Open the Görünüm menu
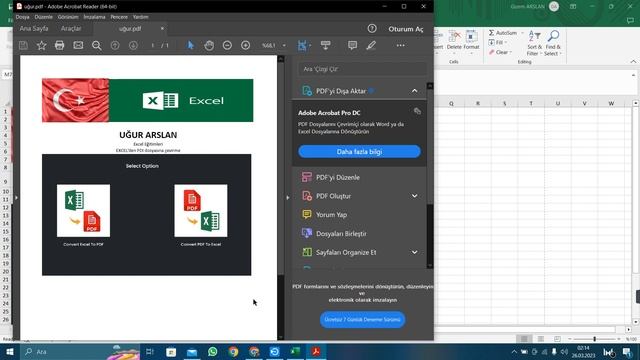 coord(68,17)
